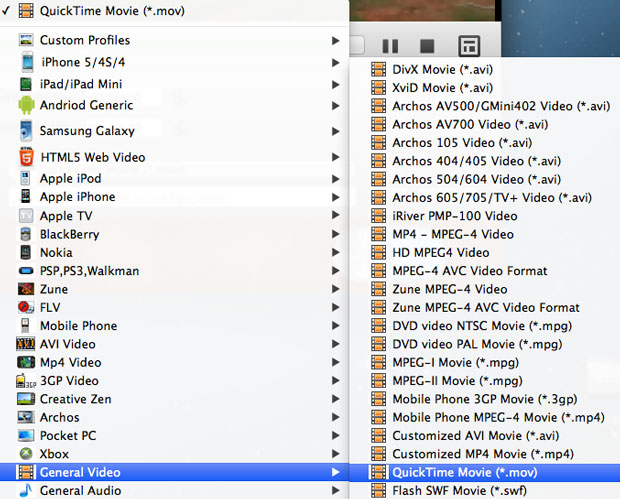Expand the Custom Profiles submenu arrow

tap(336, 40)
